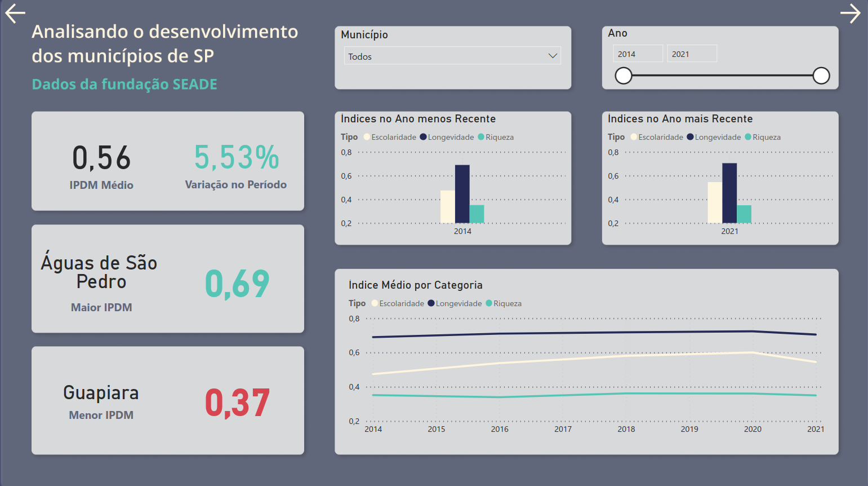Click the Ano slider track middle
This screenshot has width=868, height=486.
(722, 76)
